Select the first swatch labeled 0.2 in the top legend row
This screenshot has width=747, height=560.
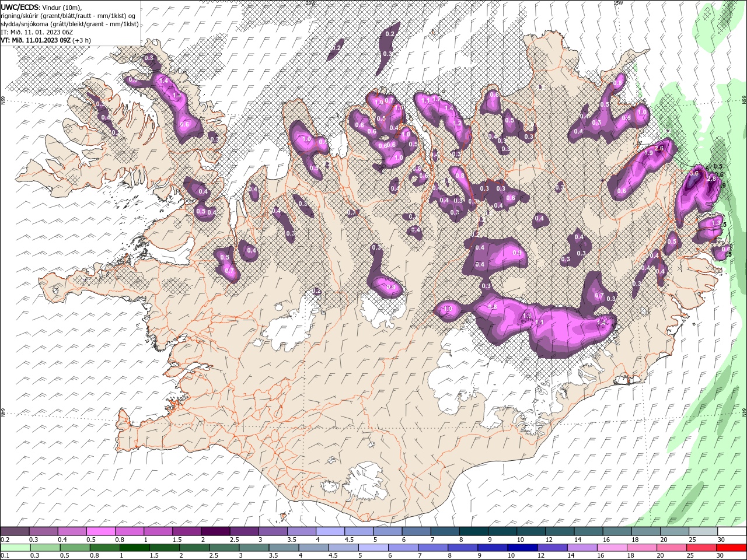tap(15, 531)
